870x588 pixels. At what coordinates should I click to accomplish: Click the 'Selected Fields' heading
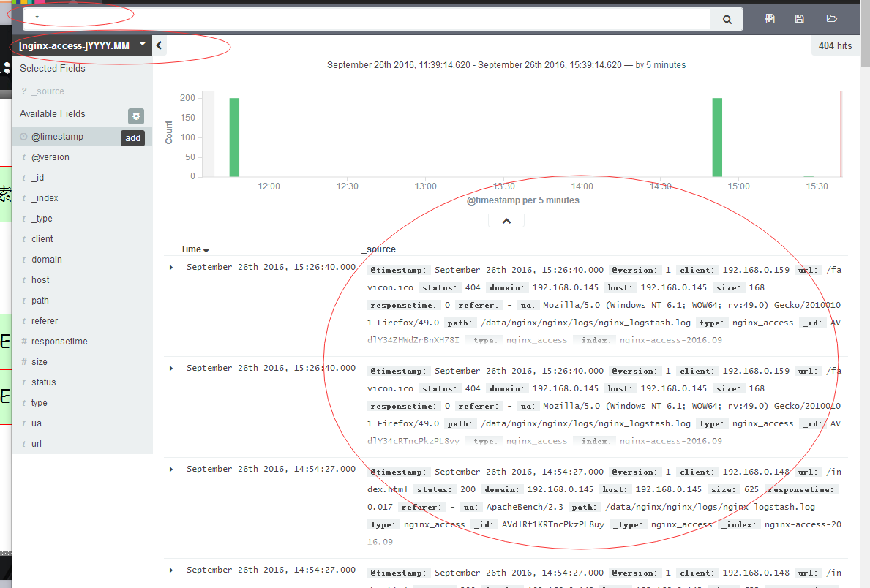pos(53,69)
